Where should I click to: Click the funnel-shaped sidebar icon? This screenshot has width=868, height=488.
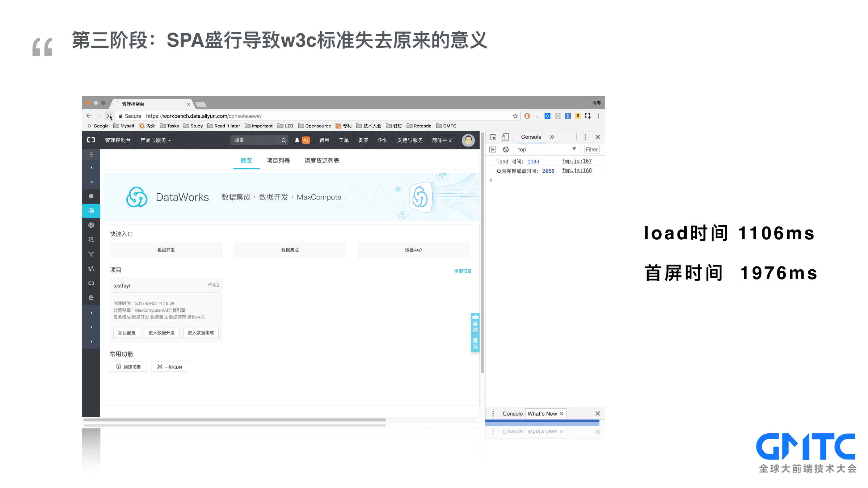(91, 254)
